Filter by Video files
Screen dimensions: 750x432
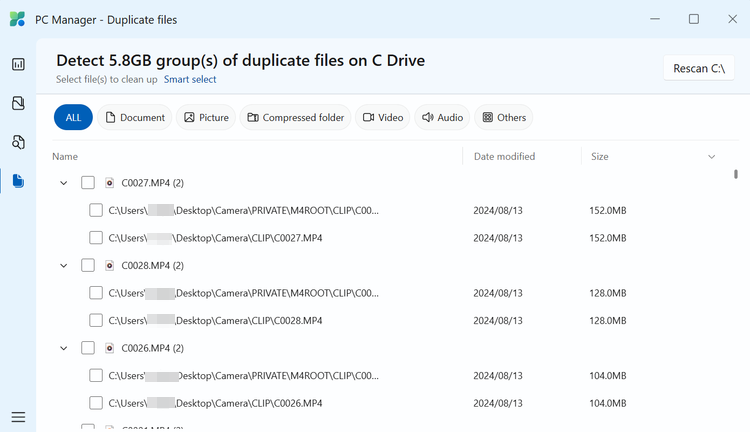(x=383, y=117)
